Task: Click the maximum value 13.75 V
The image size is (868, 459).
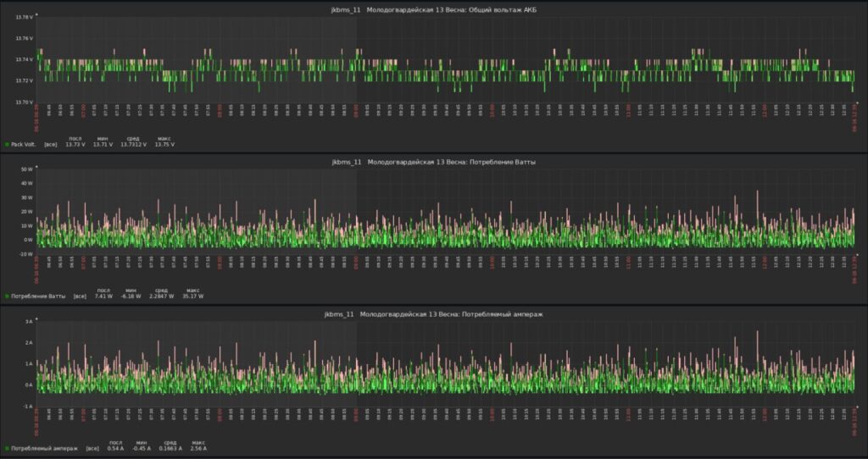Action: [x=164, y=144]
